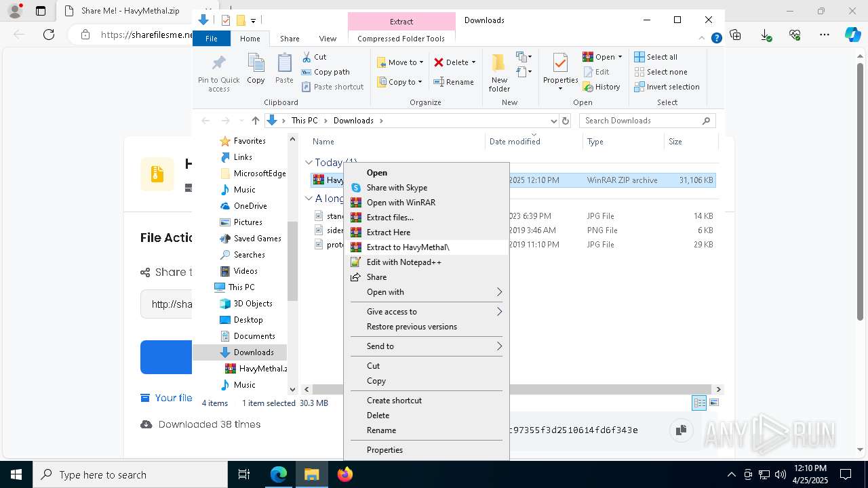Click the Windows Start button

[x=16, y=474]
